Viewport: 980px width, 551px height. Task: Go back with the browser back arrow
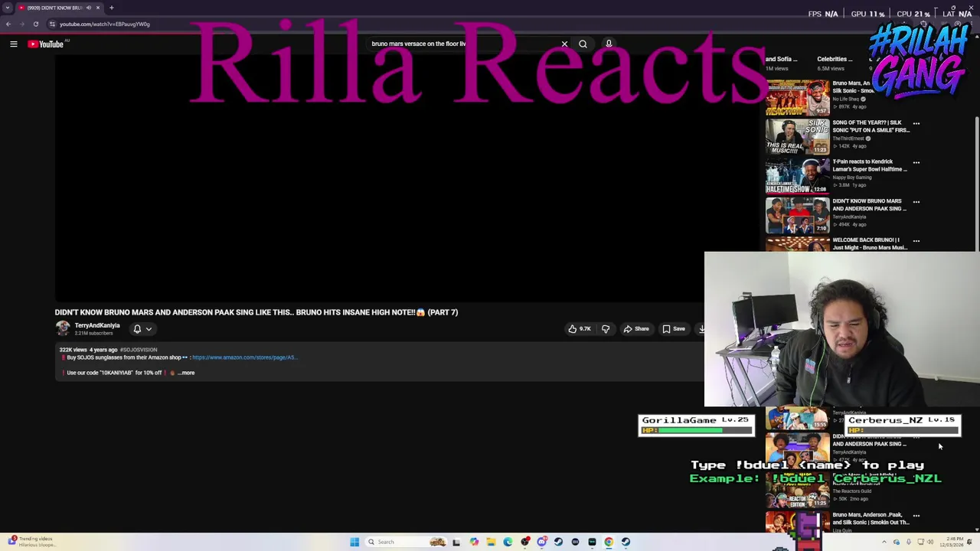click(x=8, y=24)
